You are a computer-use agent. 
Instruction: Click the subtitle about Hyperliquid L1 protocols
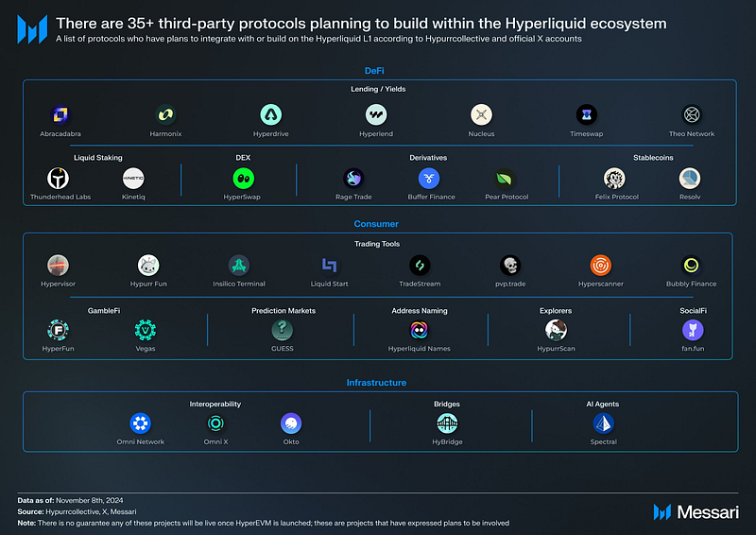point(318,39)
